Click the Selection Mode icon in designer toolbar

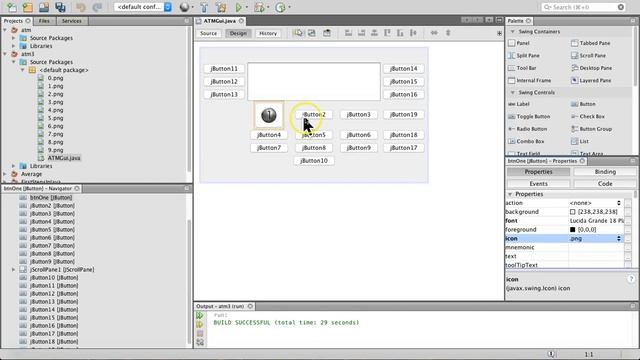pos(298,33)
